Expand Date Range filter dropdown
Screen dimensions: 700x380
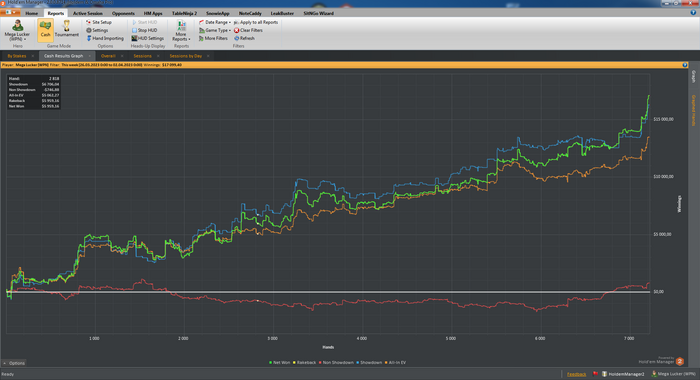click(x=215, y=22)
